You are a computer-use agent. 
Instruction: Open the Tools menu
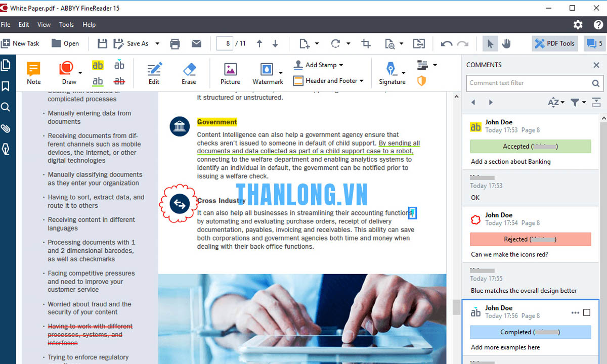coord(66,24)
